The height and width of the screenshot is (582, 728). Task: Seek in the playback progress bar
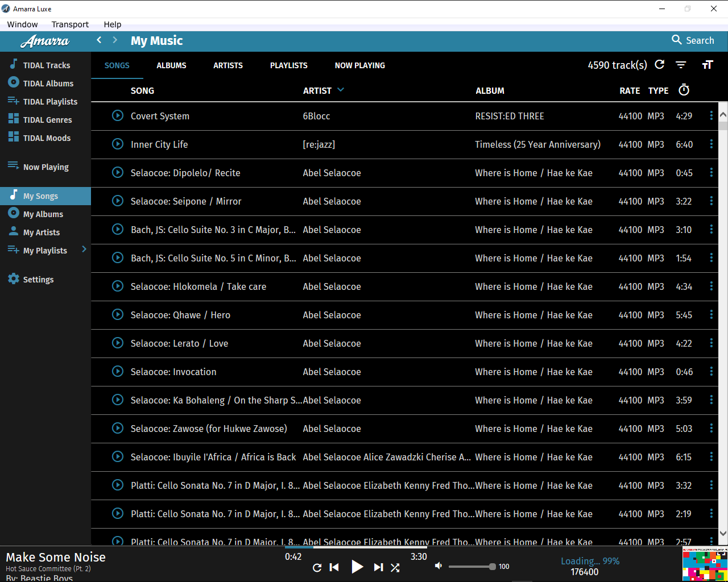[356, 548]
